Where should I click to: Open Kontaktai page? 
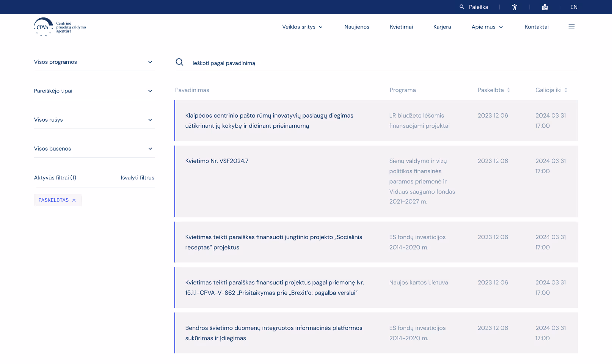[537, 27]
